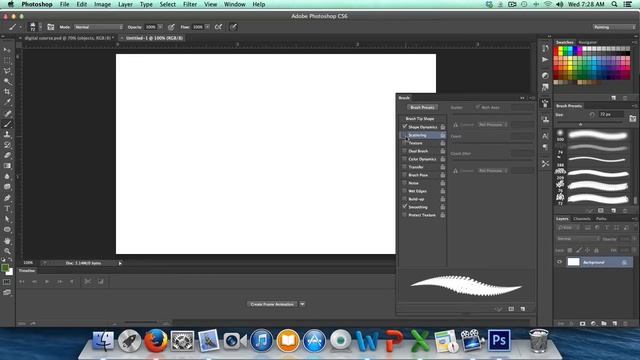This screenshot has height=360, width=640.
Task: Open Photoshop from the Dock
Action: point(499,340)
